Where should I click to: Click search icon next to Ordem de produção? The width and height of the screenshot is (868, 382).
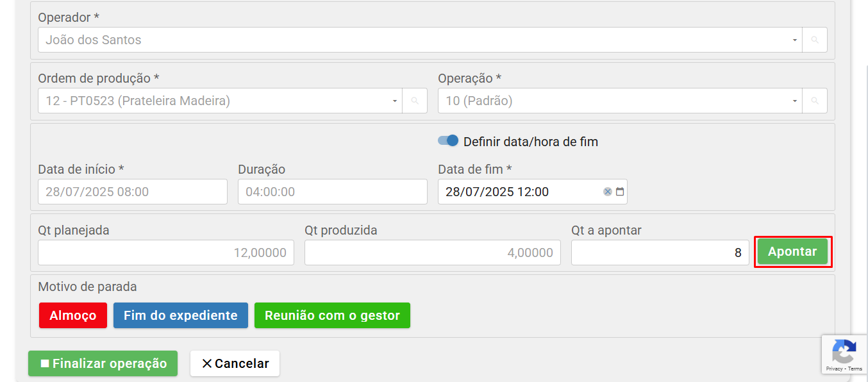click(415, 101)
